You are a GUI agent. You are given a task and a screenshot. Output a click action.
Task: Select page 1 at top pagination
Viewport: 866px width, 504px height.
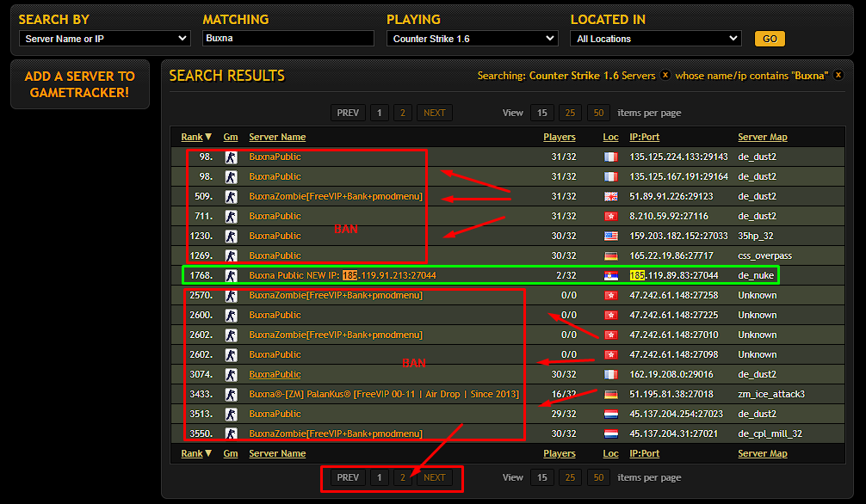point(379,113)
